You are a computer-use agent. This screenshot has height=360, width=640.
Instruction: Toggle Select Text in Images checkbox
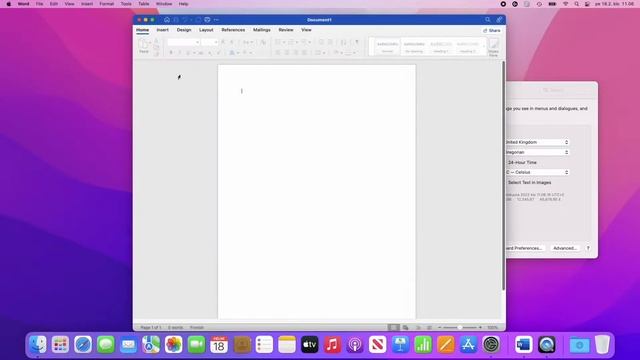pyautogui.click(x=529, y=182)
